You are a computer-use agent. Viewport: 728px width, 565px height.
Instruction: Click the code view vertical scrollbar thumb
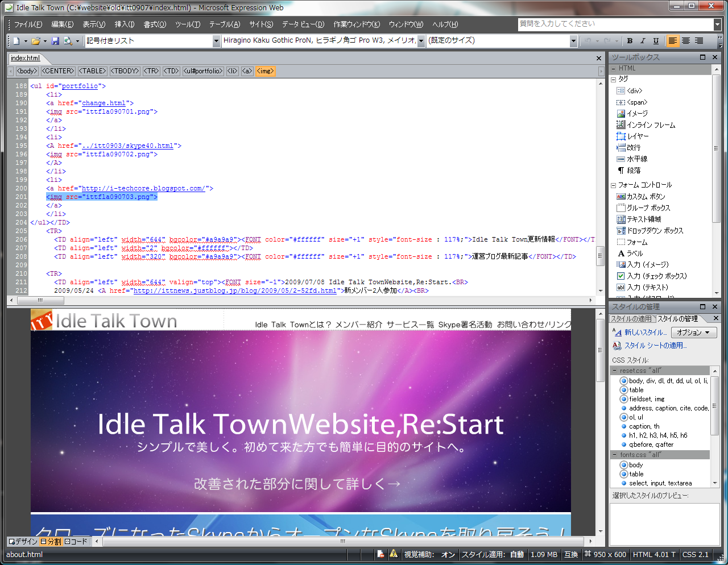click(600, 256)
